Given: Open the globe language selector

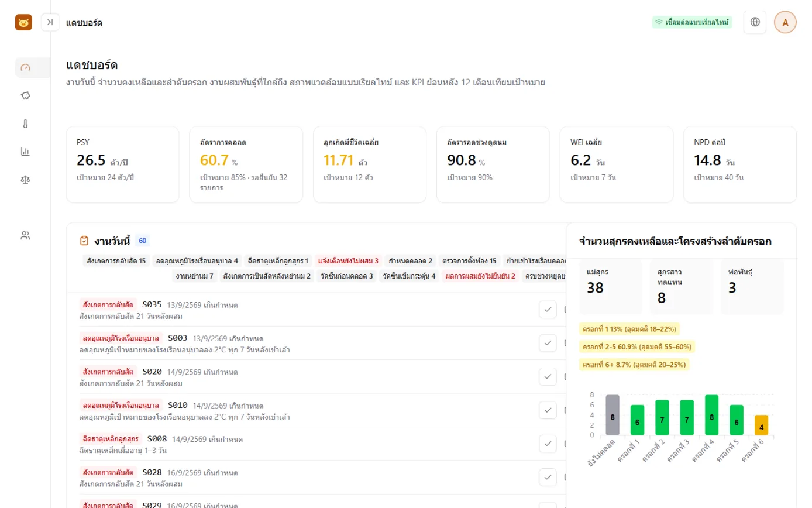Looking at the screenshot, I should coord(755,22).
